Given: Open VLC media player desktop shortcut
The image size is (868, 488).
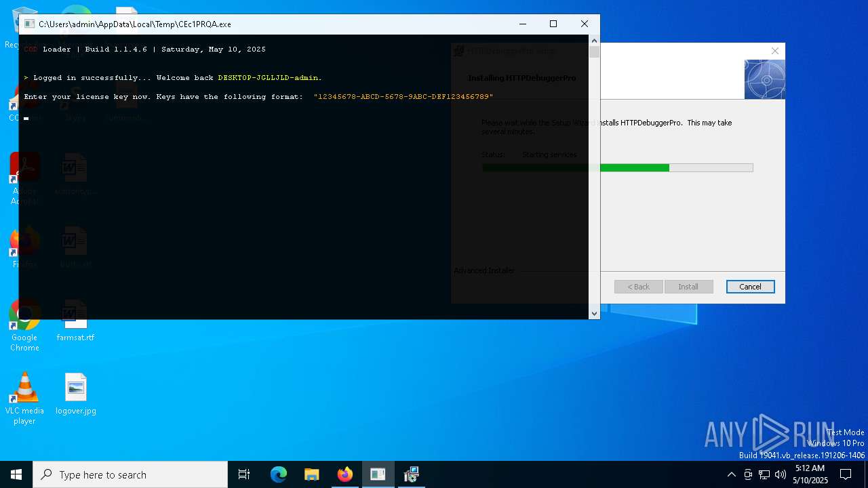Looking at the screenshot, I should tap(24, 399).
